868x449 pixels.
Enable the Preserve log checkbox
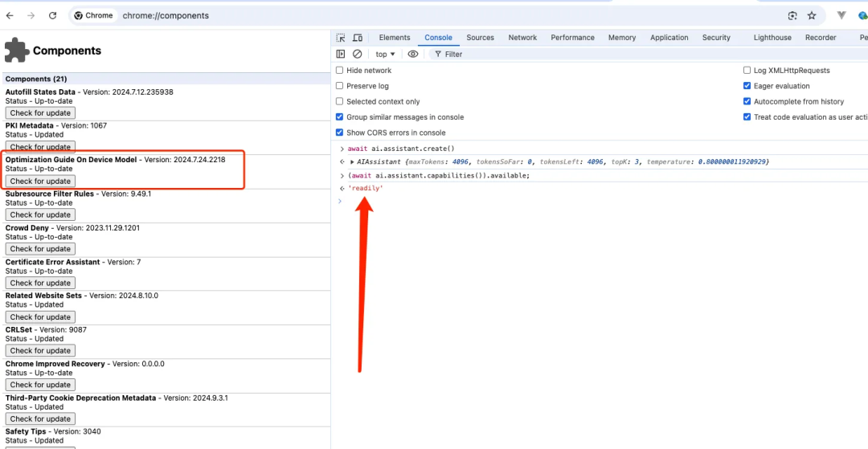pyautogui.click(x=339, y=86)
